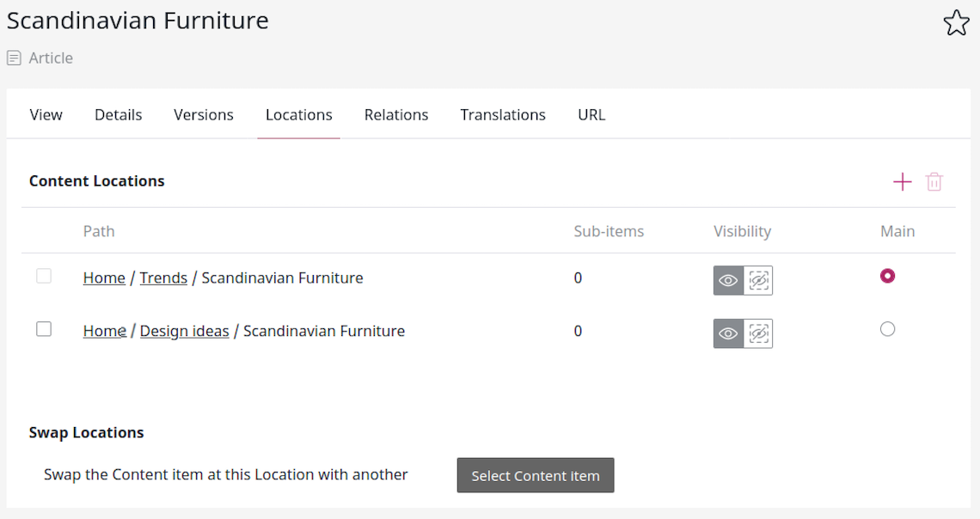Show the Design ideas location with the eye icon
This screenshot has height=519, width=980.
click(728, 333)
